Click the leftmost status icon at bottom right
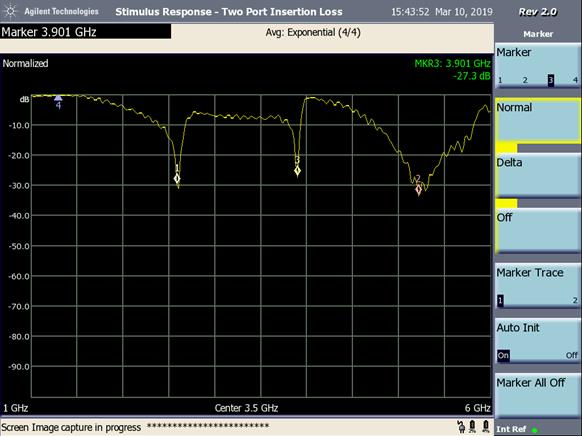The width and height of the screenshot is (582, 436). tap(461, 427)
